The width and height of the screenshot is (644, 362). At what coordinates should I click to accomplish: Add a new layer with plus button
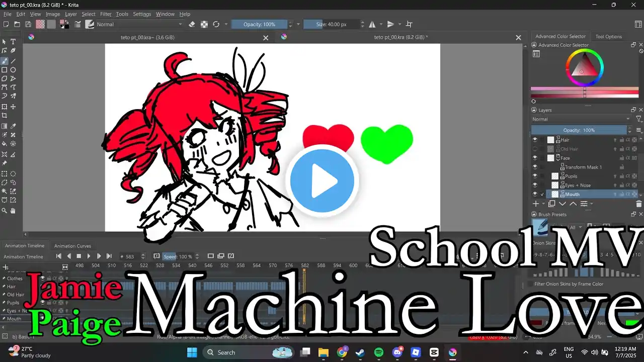click(x=536, y=204)
